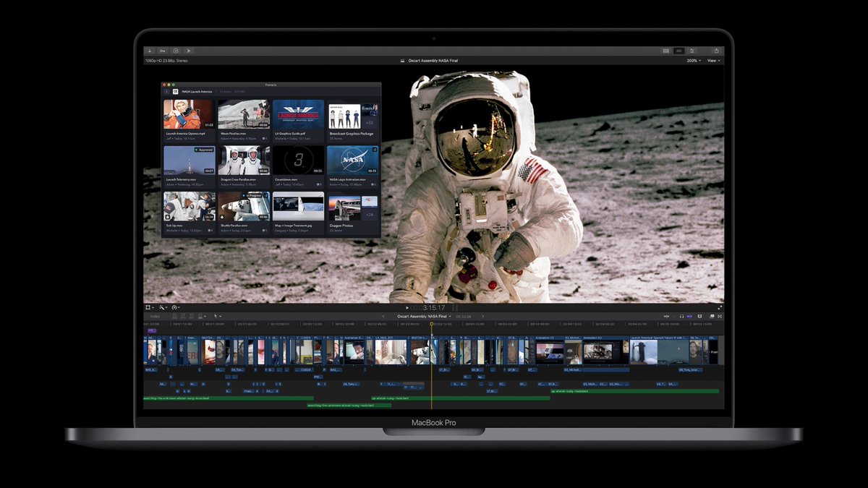Click the comment count on Moon Parallax.mov
Screen dimensions: 868x488
point(265,138)
